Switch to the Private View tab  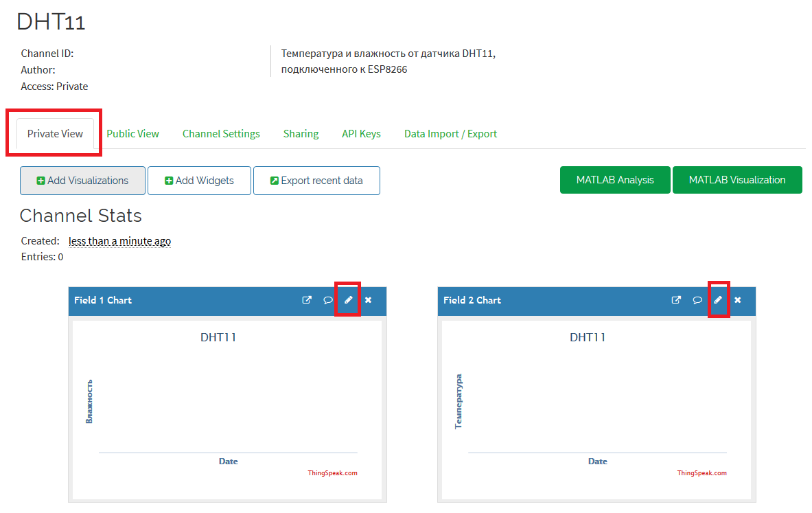(55, 134)
